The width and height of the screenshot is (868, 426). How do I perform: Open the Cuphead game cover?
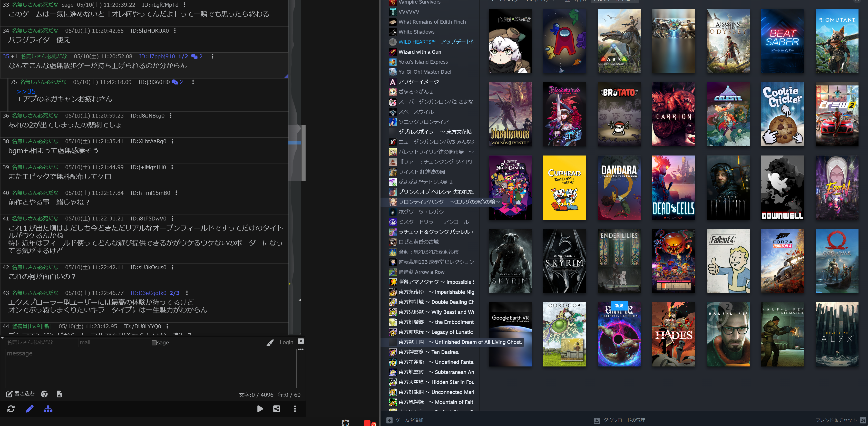pos(564,188)
